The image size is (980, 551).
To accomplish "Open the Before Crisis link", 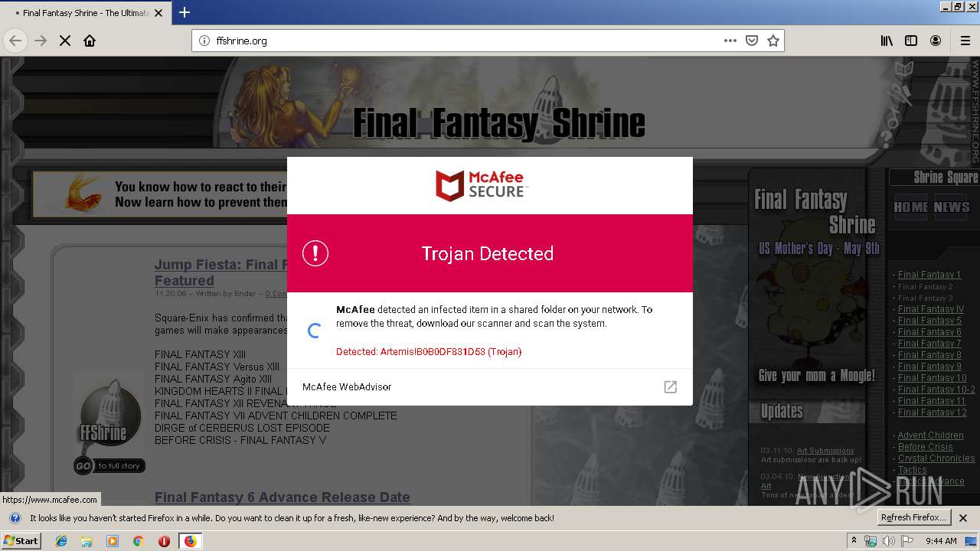I will click(x=926, y=447).
